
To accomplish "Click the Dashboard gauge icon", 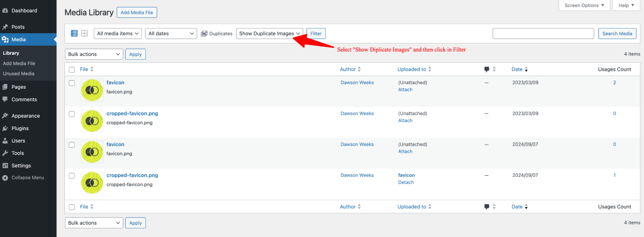I will click(5, 11).
